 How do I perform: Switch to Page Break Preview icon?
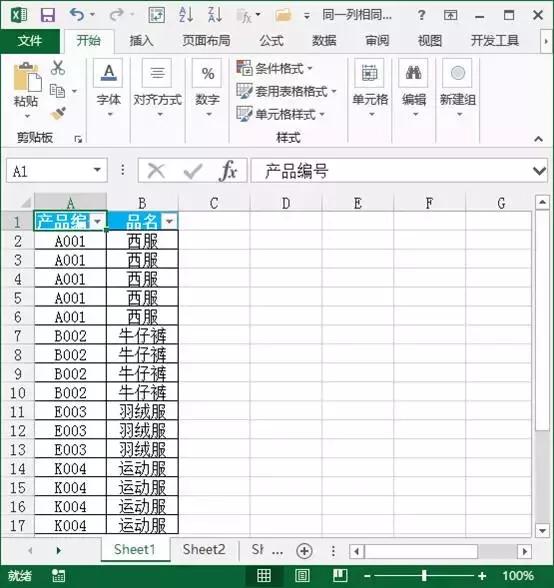[340, 575]
